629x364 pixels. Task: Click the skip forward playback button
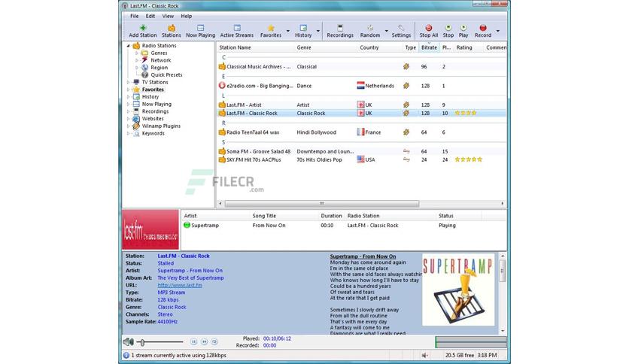tap(204, 342)
